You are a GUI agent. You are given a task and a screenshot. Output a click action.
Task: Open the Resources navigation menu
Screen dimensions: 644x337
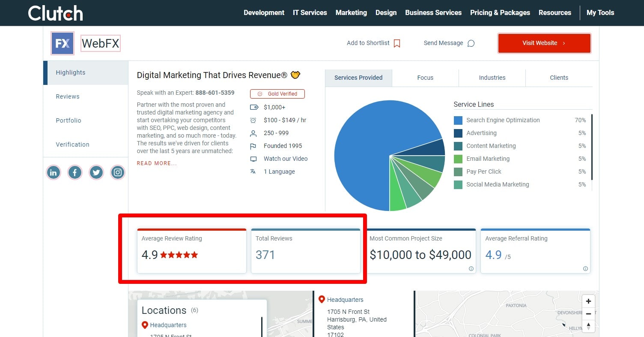[555, 13]
